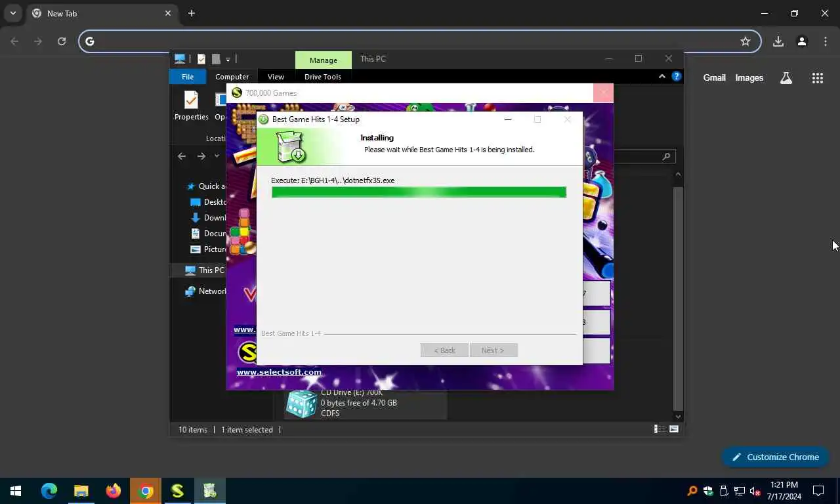Image resolution: width=840 pixels, height=504 pixels.
Task: Open Microsoft Edge from taskbar
Action: click(x=49, y=491)
